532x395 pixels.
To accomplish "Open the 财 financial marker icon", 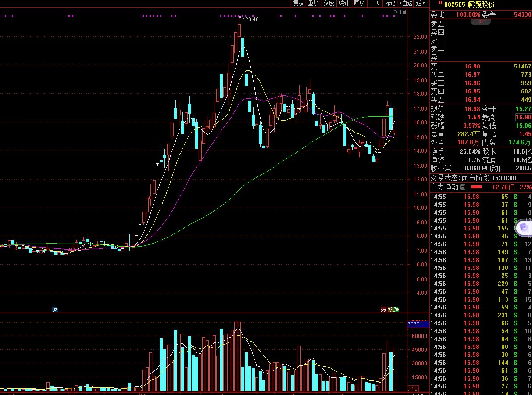I will click(x=55, y=310).
